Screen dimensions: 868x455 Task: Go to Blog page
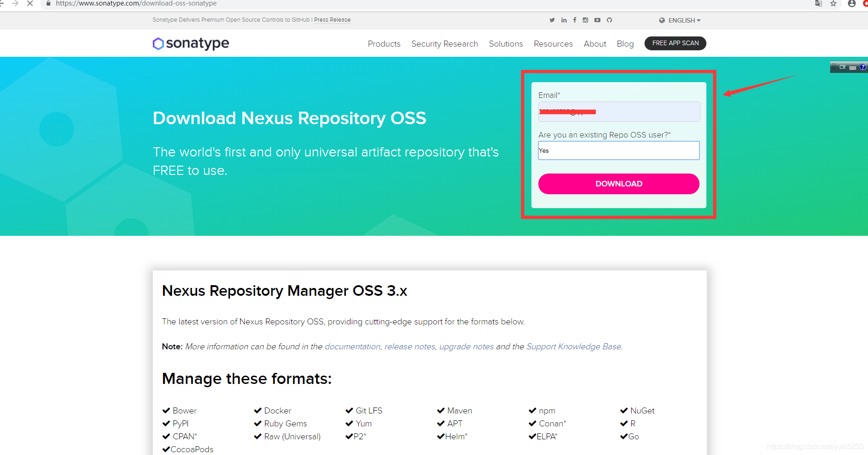point(625,44)
